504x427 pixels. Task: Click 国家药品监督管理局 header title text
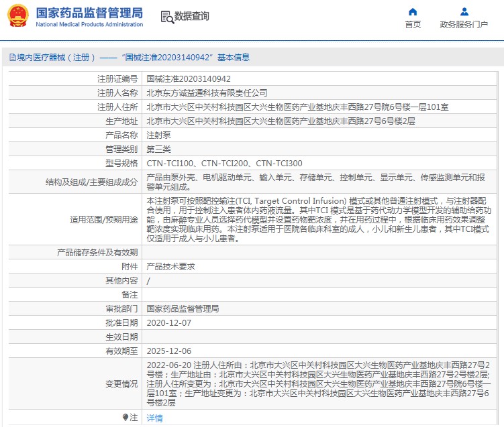point(89,13)
